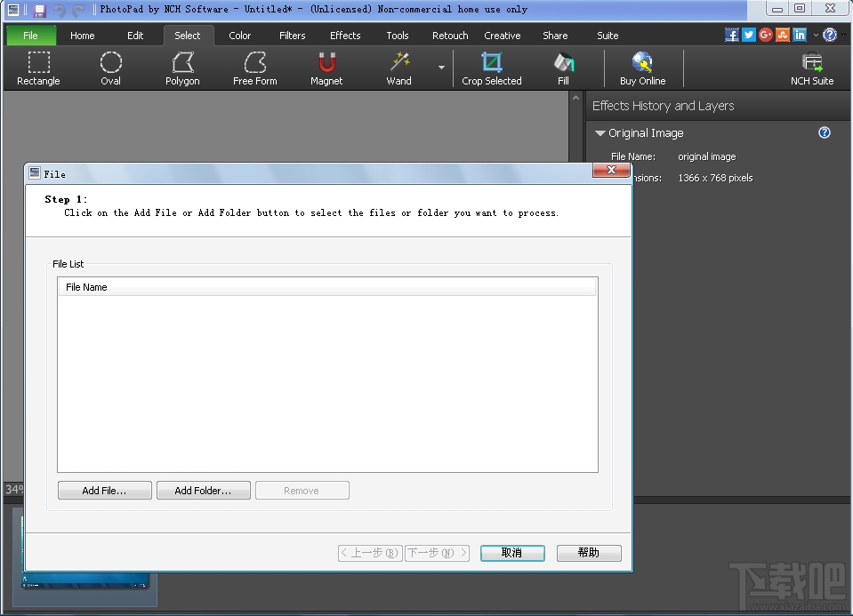Switch to the Retouch tab
The image size is (853, 616).
click(449, 36)
